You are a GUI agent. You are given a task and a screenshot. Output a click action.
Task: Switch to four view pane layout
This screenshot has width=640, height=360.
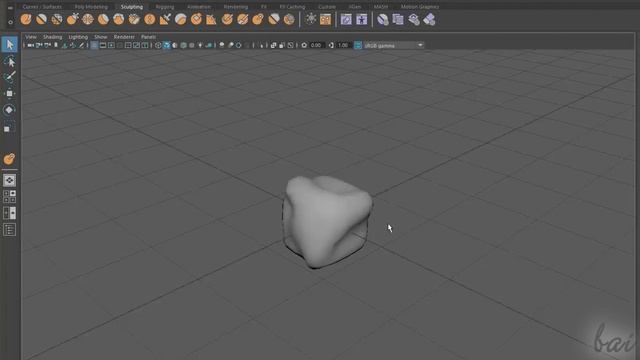9,196
